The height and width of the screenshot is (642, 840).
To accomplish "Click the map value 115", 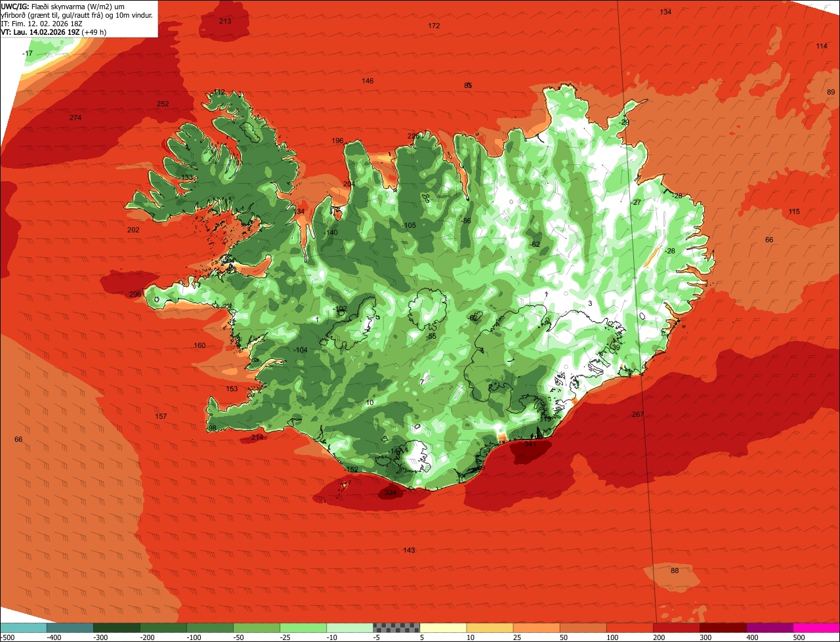I will pyautogui.click(x=794, y=211).
